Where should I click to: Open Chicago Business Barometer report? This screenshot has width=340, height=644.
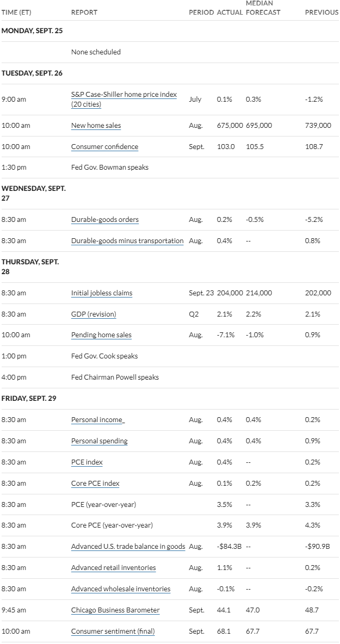115,610
